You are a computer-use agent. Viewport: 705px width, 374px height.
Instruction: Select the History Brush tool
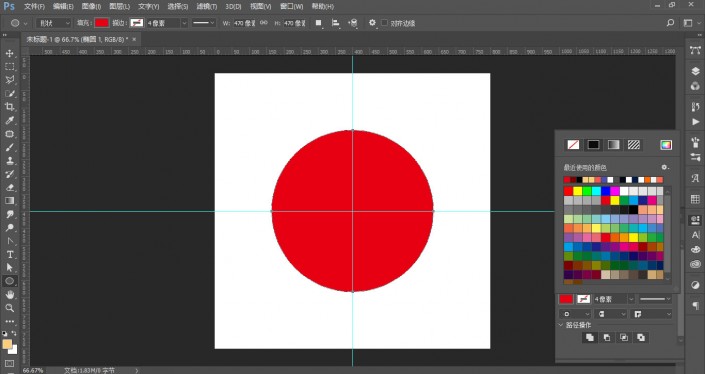click(x=9, y=174)
